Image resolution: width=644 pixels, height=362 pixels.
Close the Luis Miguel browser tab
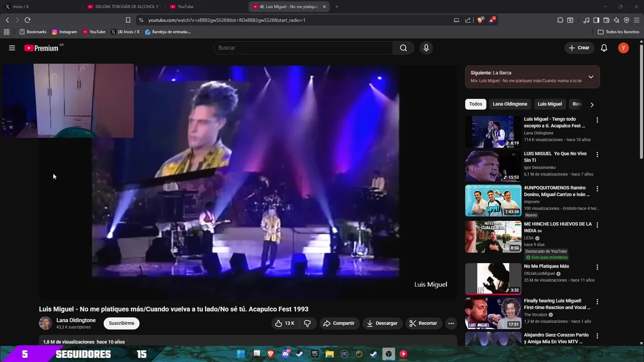pos(324,7)
